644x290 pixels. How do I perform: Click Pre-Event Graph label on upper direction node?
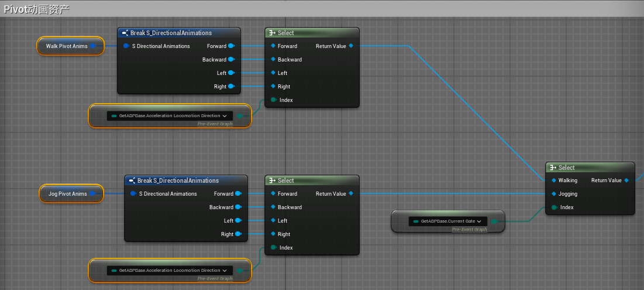pyautogui.click(x=215, y=124)
